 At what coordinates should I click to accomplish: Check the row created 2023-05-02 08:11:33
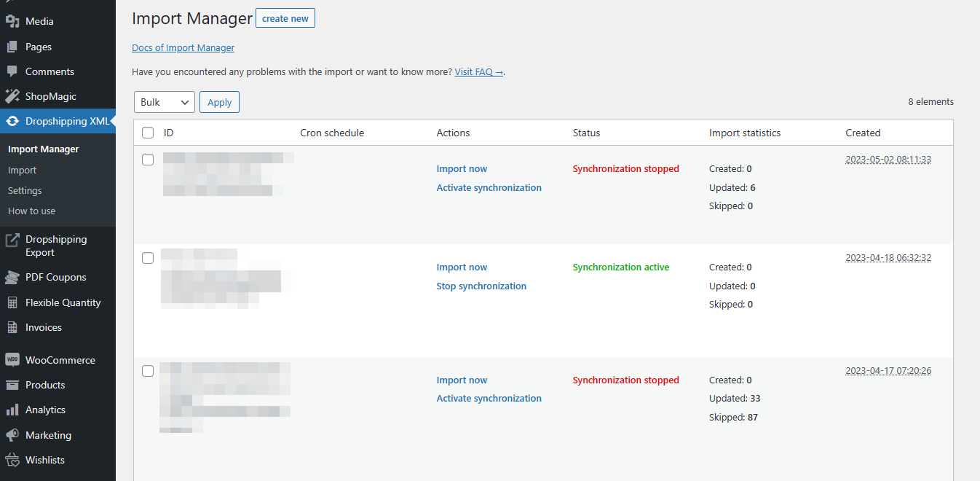[x=148, y=160]
